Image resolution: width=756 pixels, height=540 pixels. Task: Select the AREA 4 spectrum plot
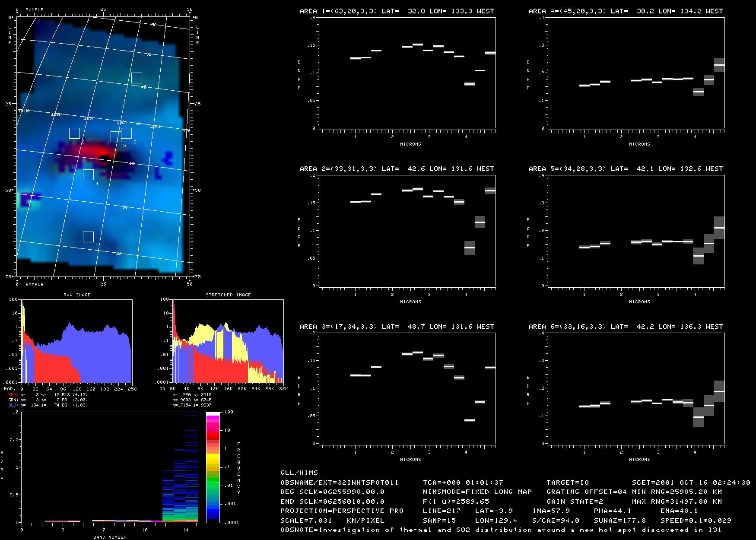click(x=636, y=73)
